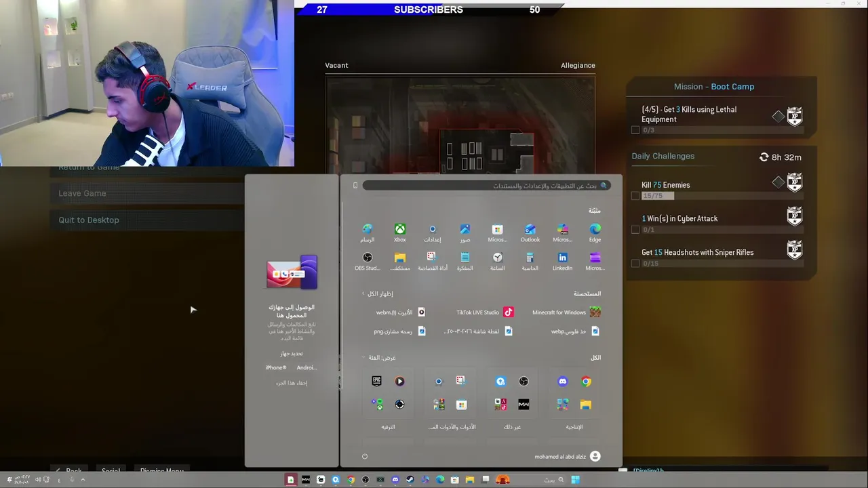Image resolution: width=868 pixels, height=488 pixels.
Task: Click the Windows Start button on taskbar
Action: [x=575, y=480]
